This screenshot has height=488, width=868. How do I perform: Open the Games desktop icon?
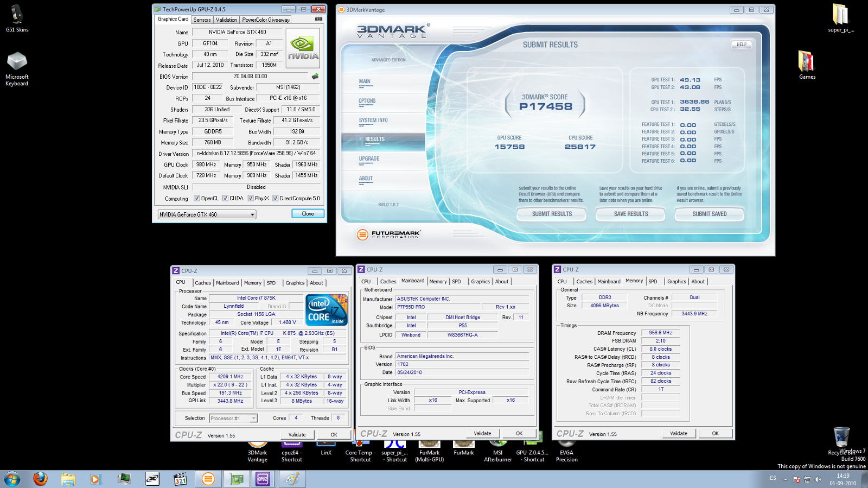807,65
